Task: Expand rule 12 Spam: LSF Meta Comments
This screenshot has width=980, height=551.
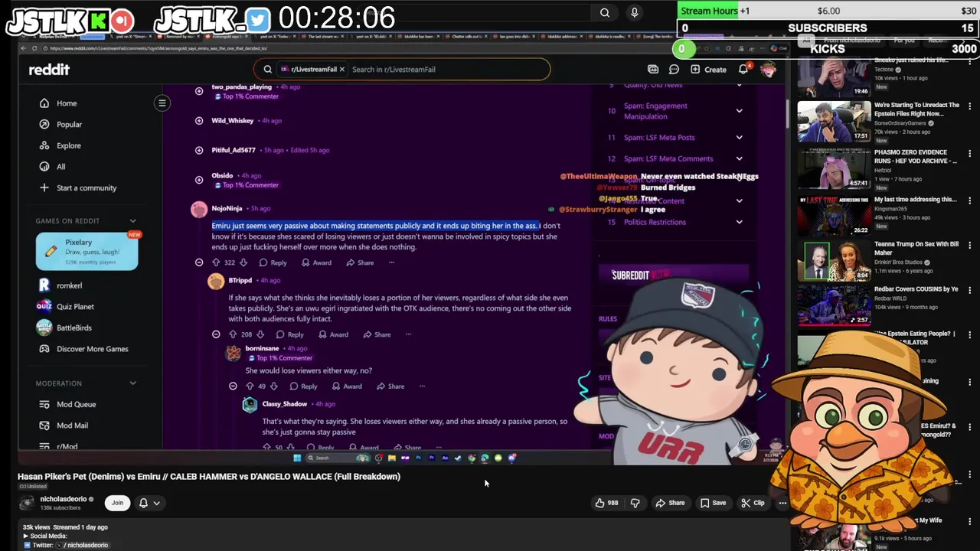Action: coord(739,159)
